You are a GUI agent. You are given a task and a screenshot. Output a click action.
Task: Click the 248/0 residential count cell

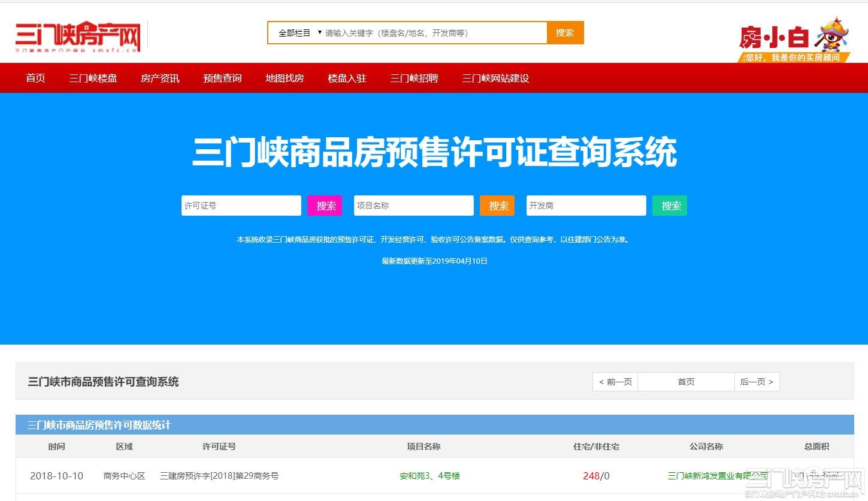[596, 476]
